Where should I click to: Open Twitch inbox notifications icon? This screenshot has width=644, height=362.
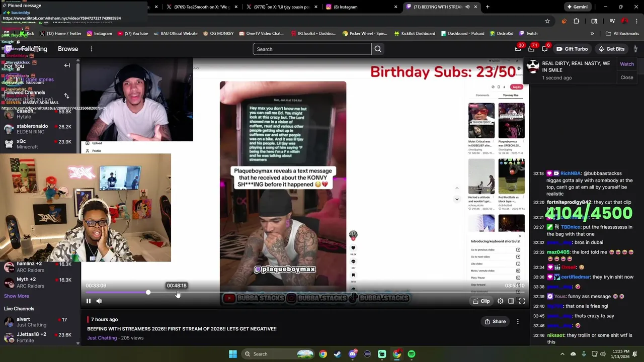point(531,49)
